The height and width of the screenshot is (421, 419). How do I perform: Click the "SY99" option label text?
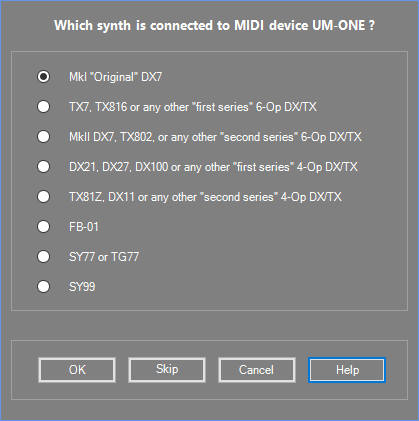[82, 287]
